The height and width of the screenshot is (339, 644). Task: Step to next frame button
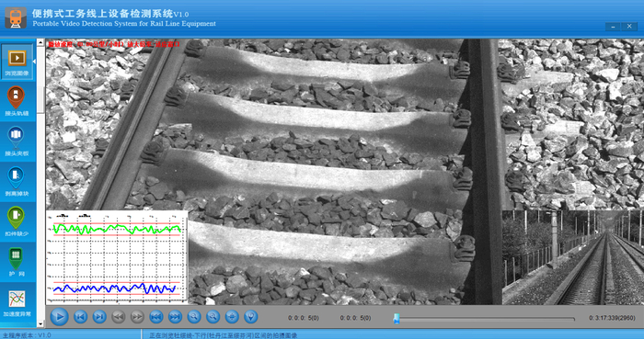(99, 316)
